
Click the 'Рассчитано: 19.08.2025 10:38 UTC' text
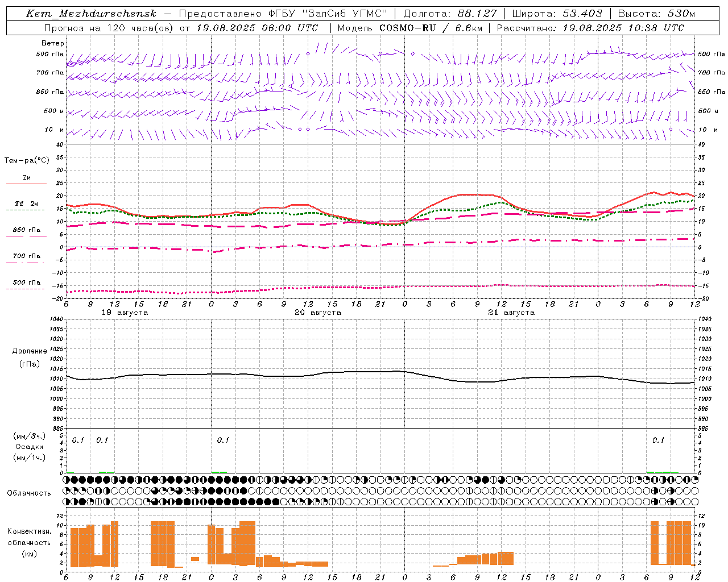(x=590, y=28)
